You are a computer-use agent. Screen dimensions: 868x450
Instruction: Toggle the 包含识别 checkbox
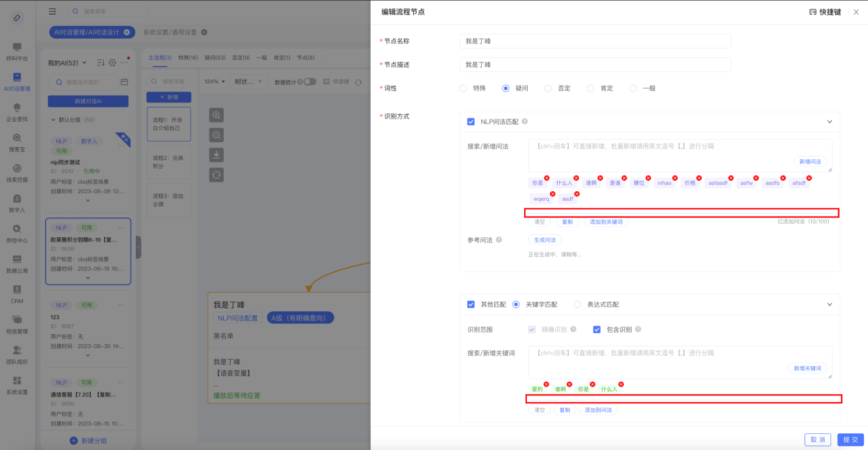(596, 330)
